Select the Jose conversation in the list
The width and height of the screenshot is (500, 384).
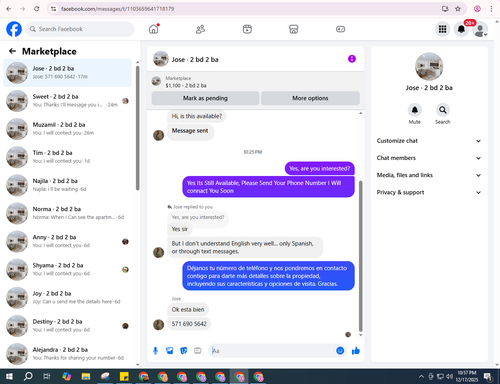pos(67,73)
